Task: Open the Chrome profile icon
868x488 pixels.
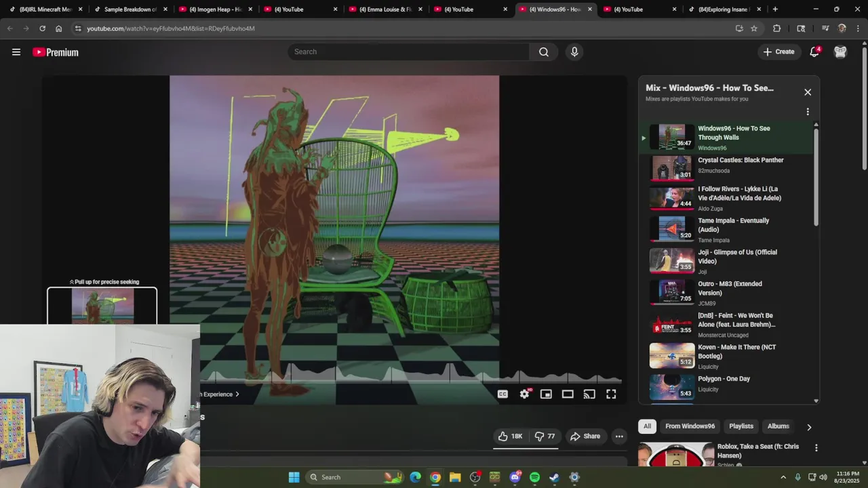Action: (x=842, y=28)
